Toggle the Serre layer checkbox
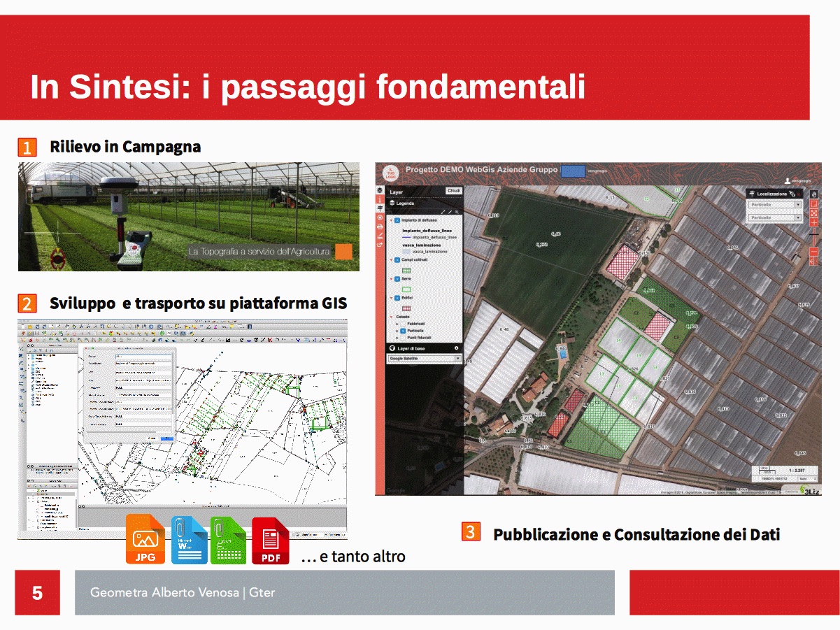The width and height of the screenshot is (840, 630). click(x=397, y=279)
